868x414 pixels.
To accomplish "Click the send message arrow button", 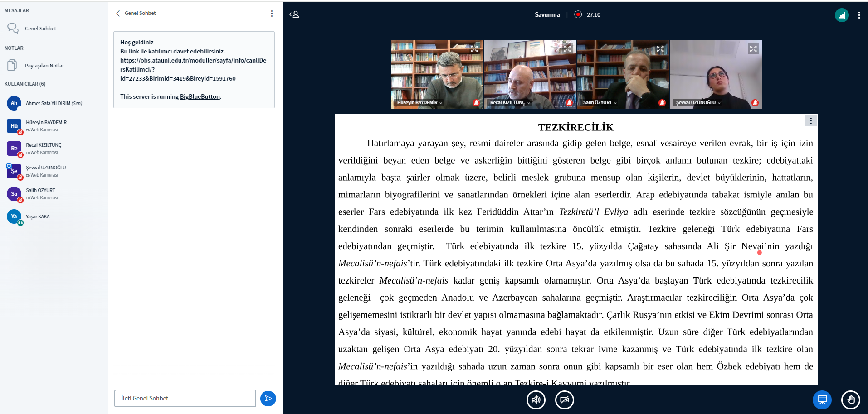I will [x=268, y=399].
